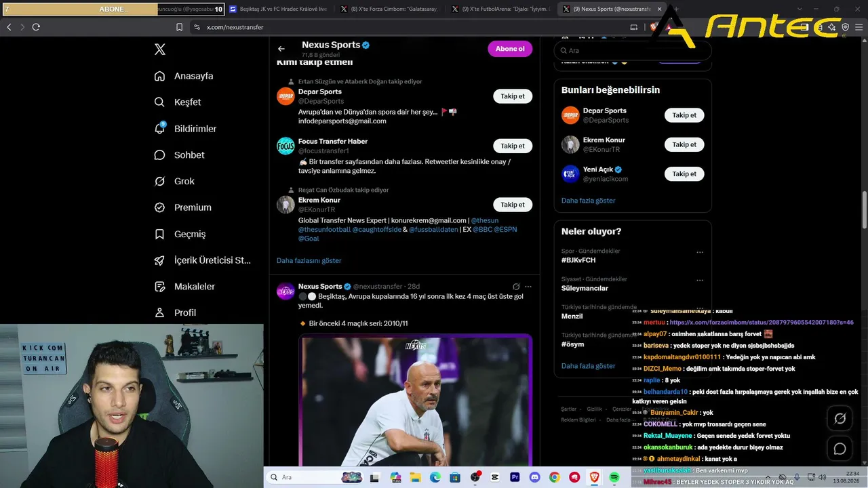This screenshot has height=488, width=868.
Task: Open Bildirimler bell icon
Action: 159,129
